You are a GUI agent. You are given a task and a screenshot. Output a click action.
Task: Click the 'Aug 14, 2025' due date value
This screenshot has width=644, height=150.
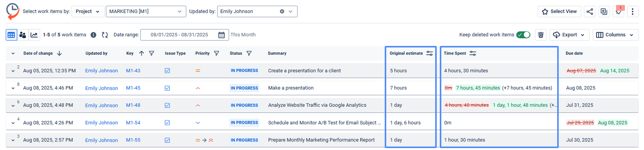615,71
